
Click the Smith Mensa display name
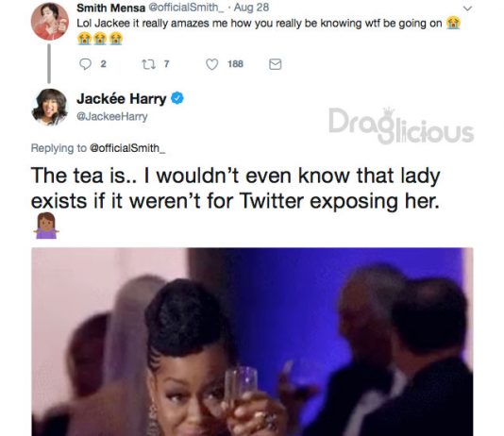click(x=110, y=8)
